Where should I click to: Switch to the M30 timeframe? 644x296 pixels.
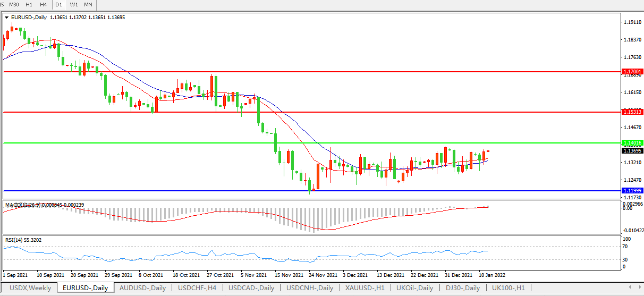click(x=14, y=4)
